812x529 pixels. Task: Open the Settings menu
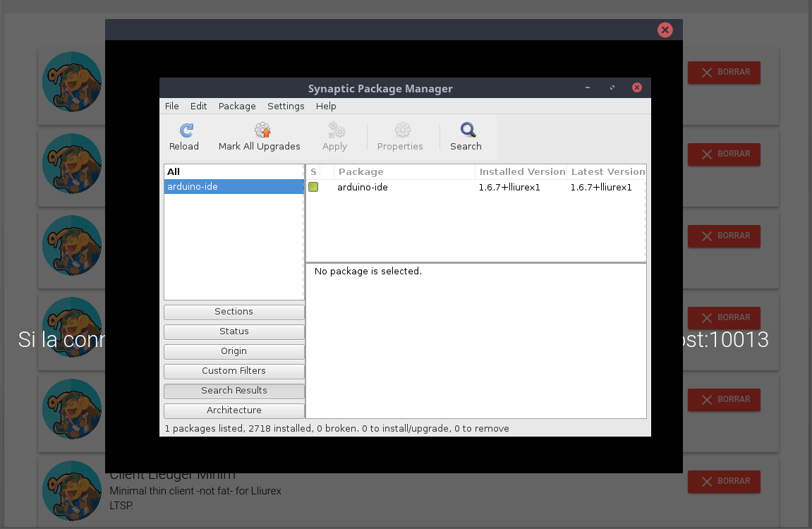pos(286,106)
